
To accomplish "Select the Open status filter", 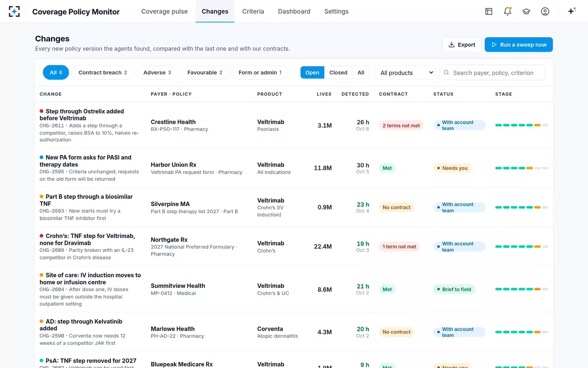I will pos(312,72).
